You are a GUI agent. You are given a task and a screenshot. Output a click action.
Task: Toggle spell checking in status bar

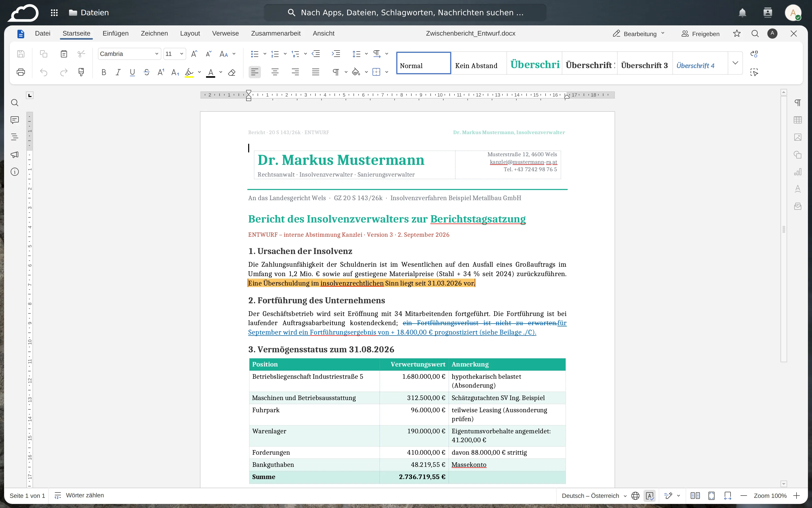pyautogui.click(x=650, y=496)
